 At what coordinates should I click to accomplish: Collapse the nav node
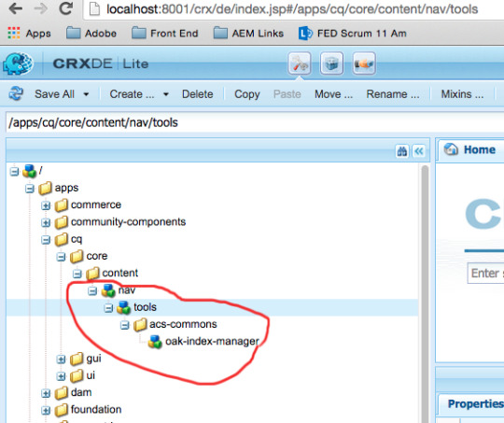[x=92, y=290]
